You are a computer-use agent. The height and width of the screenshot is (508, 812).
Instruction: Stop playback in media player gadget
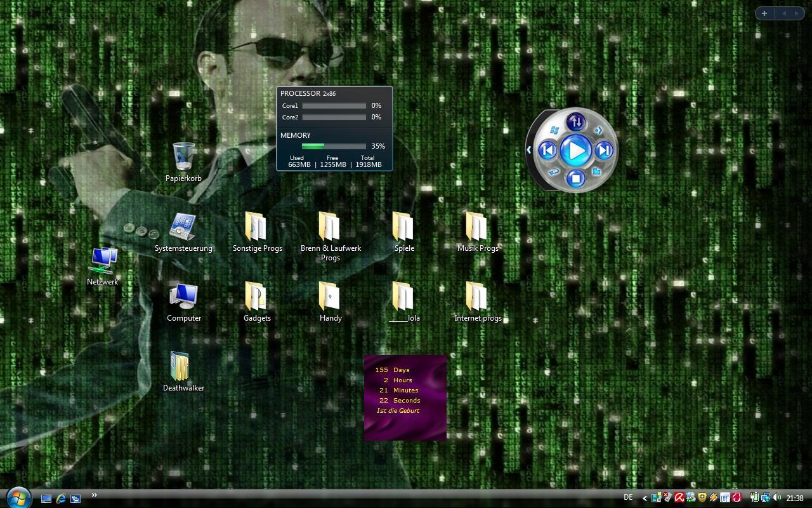point(575,178)
